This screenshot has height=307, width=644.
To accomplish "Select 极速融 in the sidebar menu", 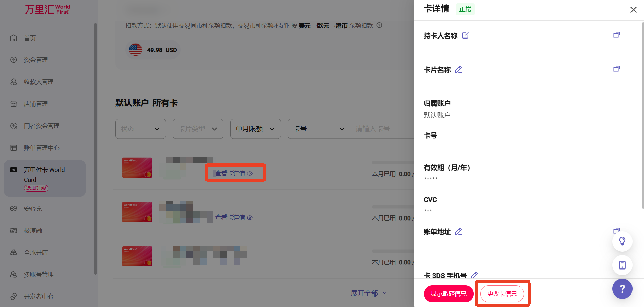I will tap(33, 231).
